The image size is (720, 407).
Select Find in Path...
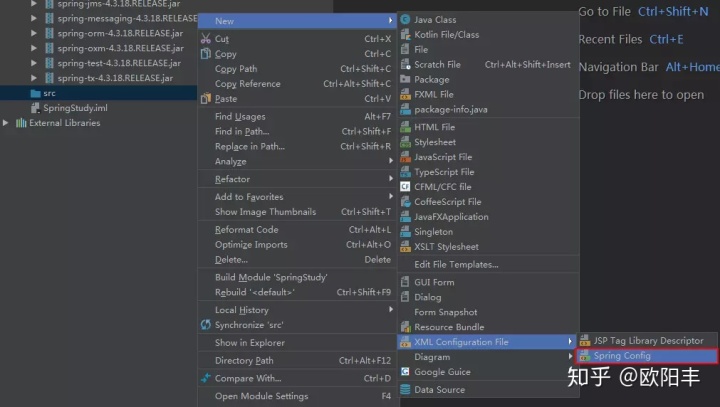(x=297, y=131)
